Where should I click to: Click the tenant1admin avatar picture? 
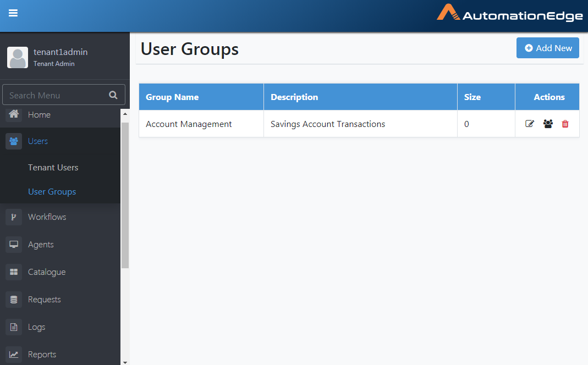coord(18,57)
